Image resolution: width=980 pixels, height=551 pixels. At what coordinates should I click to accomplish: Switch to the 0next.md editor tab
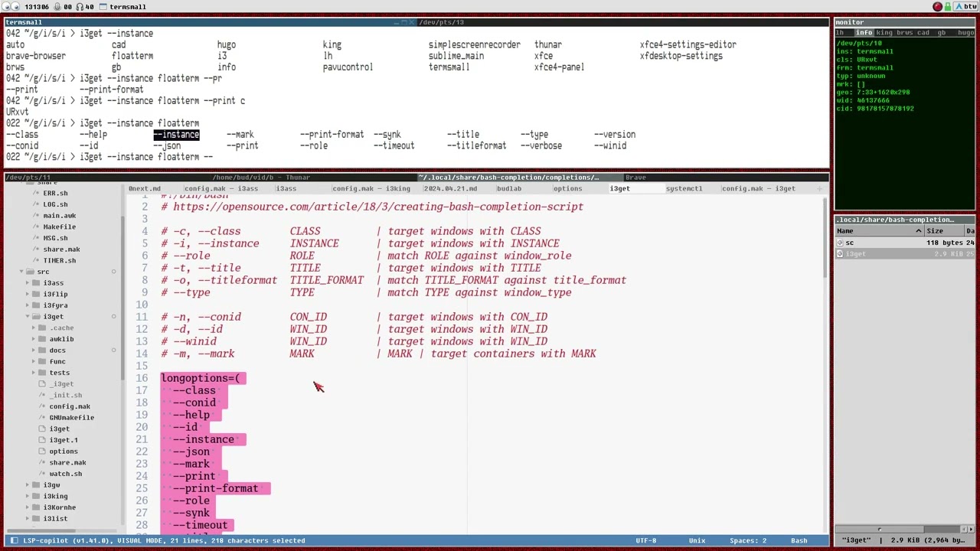point(145,188)
